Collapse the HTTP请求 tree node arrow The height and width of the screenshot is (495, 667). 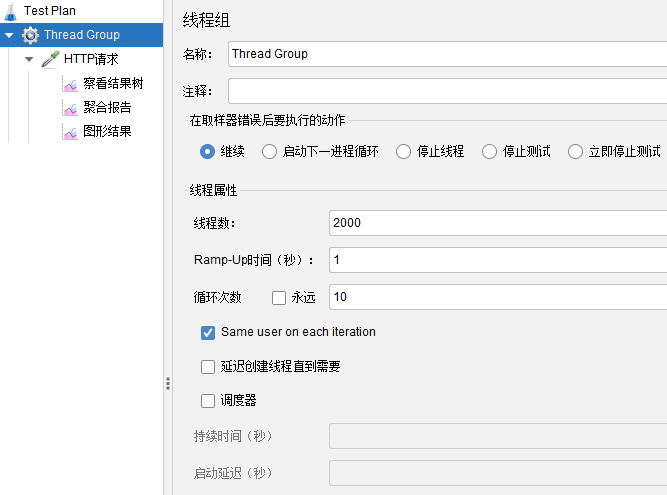click(29, 59)
